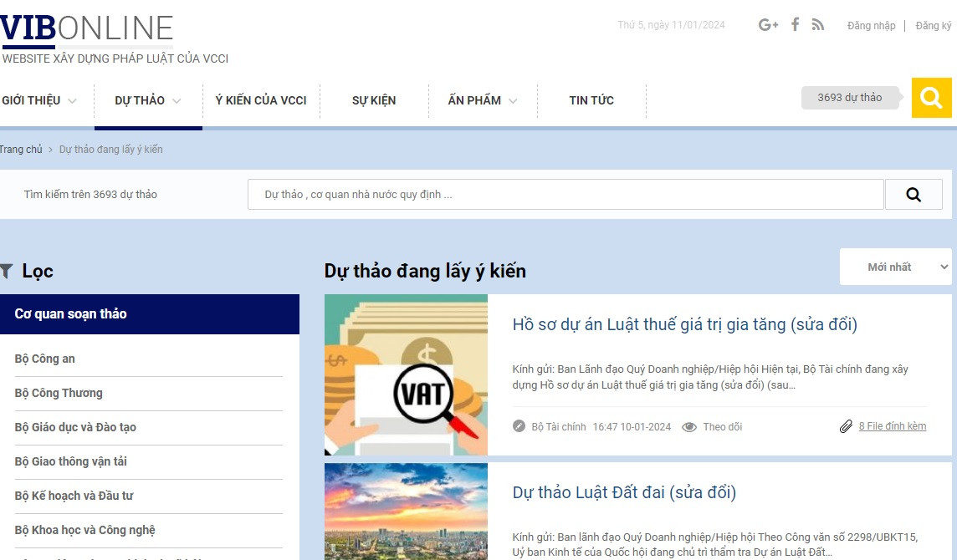Expand the Dự thảo menu dropdown

click(x=177, y=101)
